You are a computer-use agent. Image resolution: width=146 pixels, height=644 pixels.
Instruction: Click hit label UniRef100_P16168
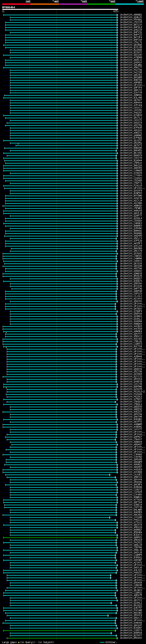[131, 394]
